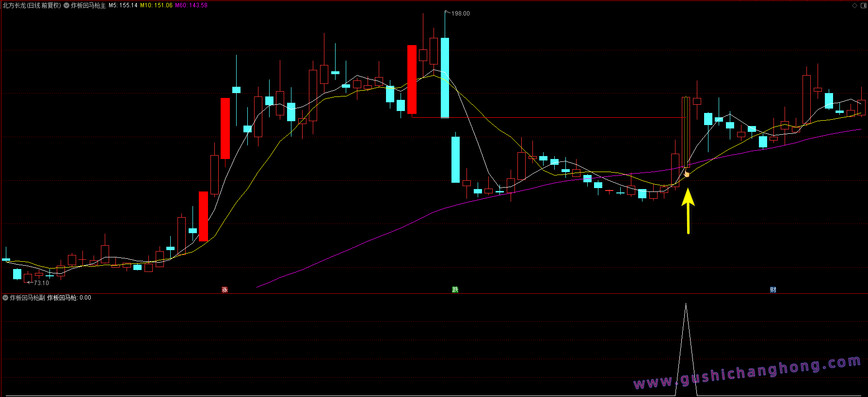This screenshot has width=868, height=397.
Task: Click the blue 财 event marker
Action: 773,290
